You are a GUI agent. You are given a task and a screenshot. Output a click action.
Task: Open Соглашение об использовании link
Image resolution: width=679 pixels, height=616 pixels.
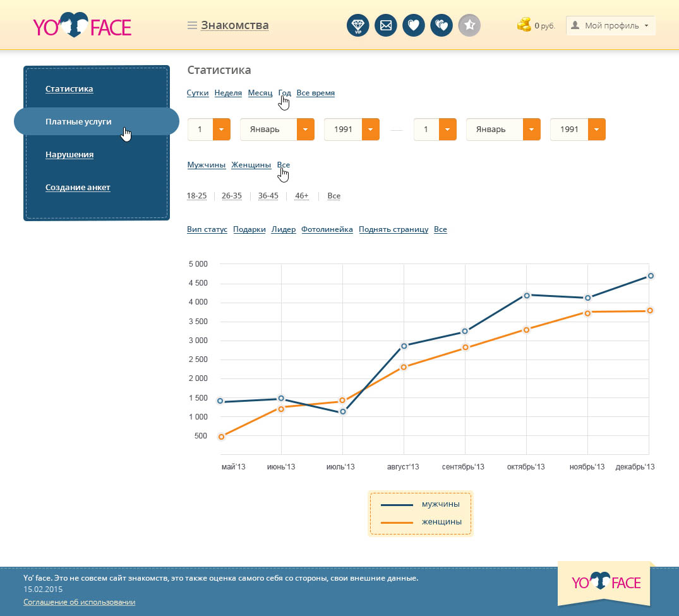click(79, 602)
